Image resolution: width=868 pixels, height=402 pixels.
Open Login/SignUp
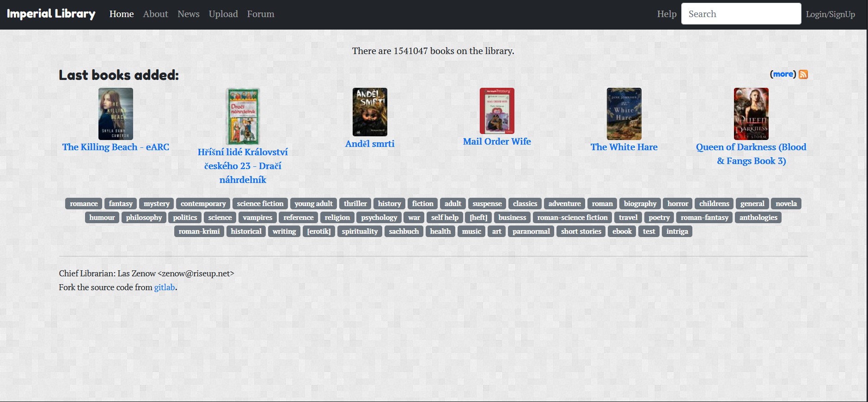click(x=831, y=14)
